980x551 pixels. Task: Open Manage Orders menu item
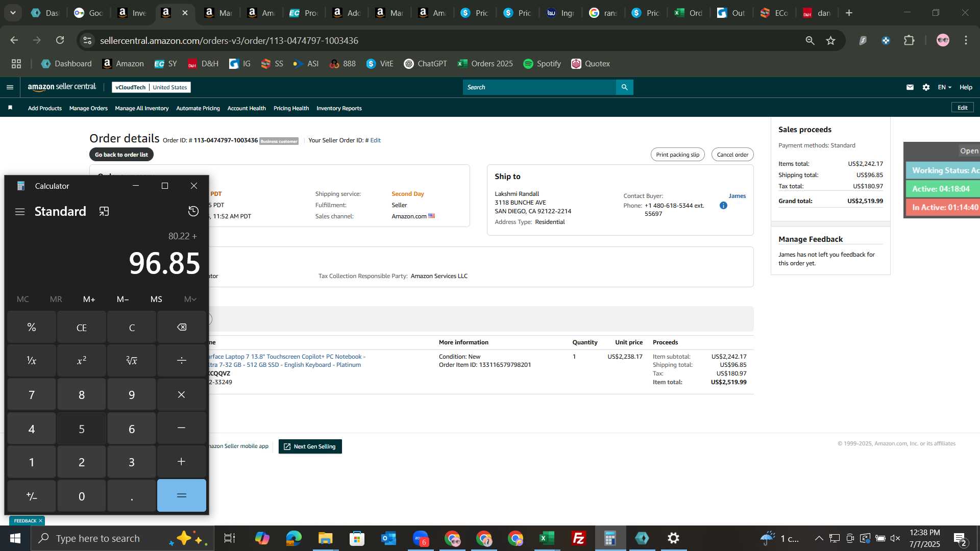point(88,108)
